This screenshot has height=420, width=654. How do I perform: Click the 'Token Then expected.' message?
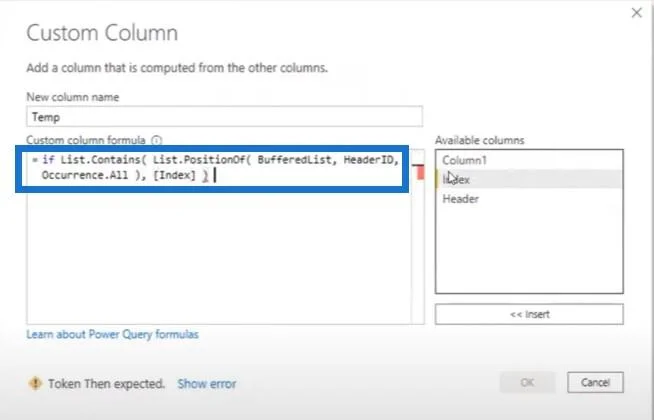(x=106, y=384)
